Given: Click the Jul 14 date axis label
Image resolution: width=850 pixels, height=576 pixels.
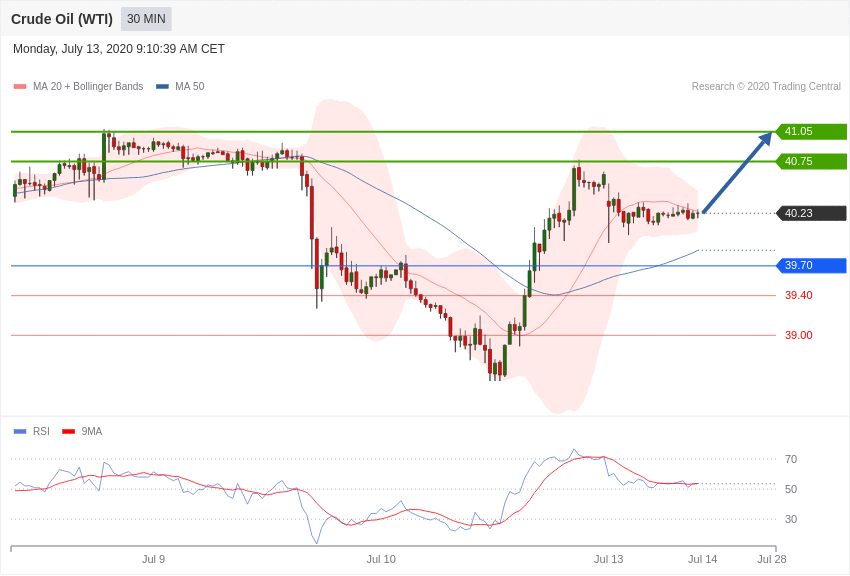Looking at the screenshot, I should pos(703,559).
